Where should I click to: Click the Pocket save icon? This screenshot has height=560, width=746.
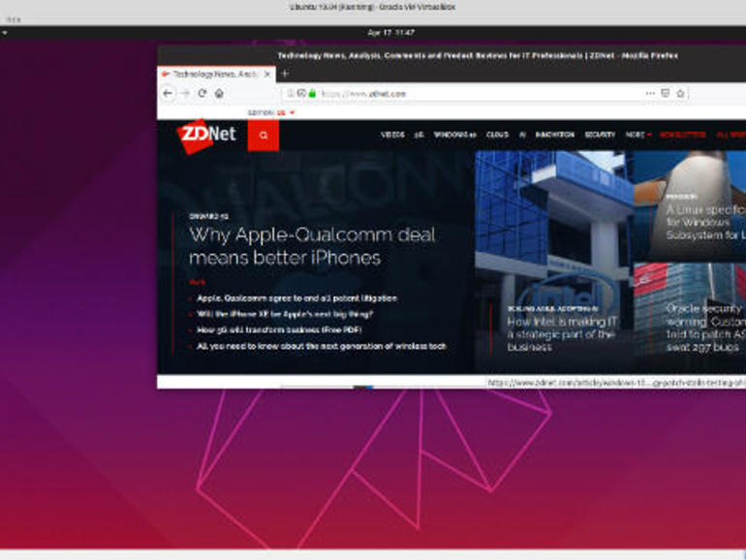click(x=666, y=93)
